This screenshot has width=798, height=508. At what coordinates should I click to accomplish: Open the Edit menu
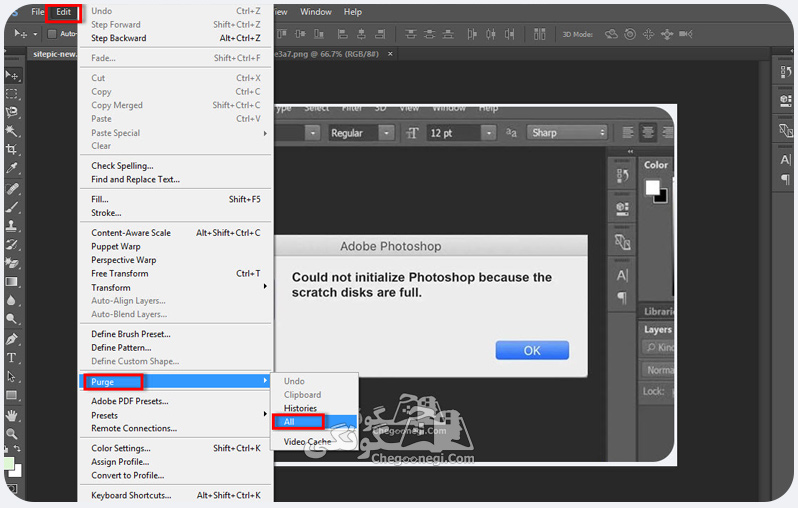63,12
